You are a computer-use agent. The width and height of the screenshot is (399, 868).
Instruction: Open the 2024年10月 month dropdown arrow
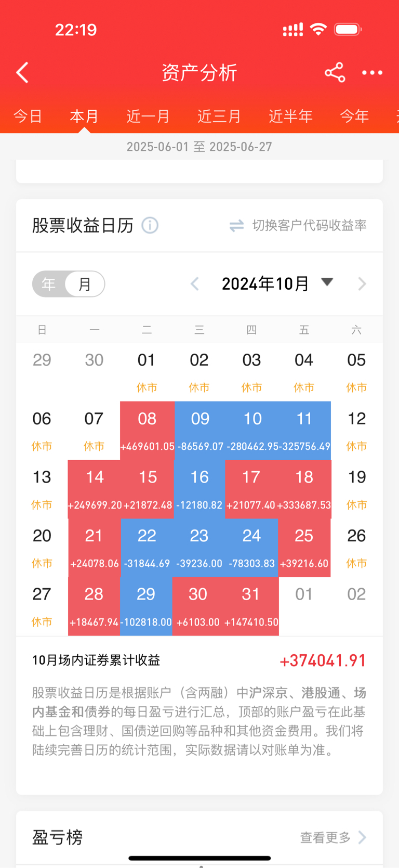(327, 282)
